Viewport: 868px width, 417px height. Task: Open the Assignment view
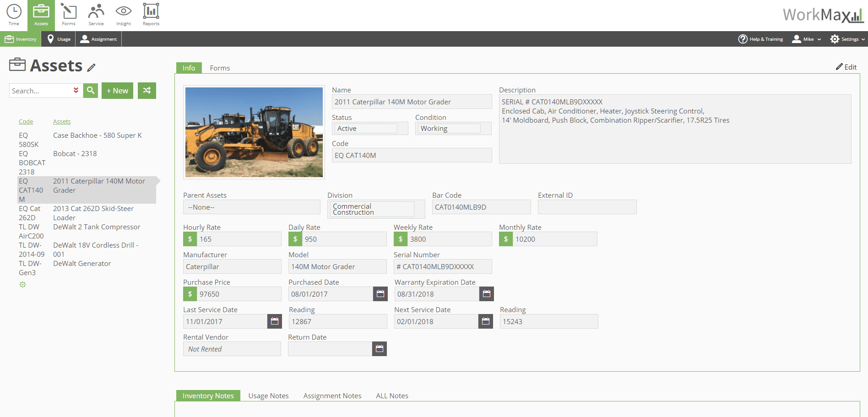pyautogui.click(x=98, y=39)
